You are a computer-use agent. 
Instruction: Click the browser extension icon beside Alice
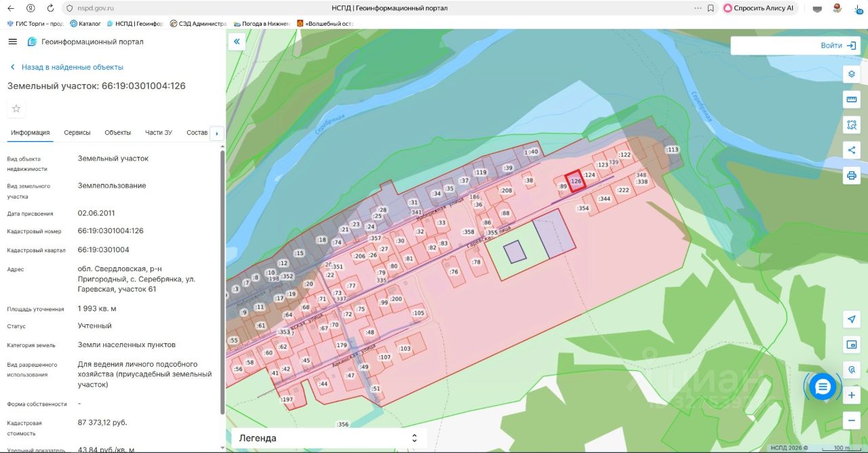(x=818, y=9)
